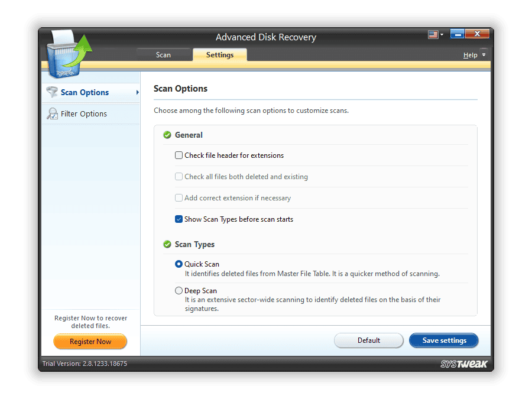Click the Default button

[x=369, y=340]
